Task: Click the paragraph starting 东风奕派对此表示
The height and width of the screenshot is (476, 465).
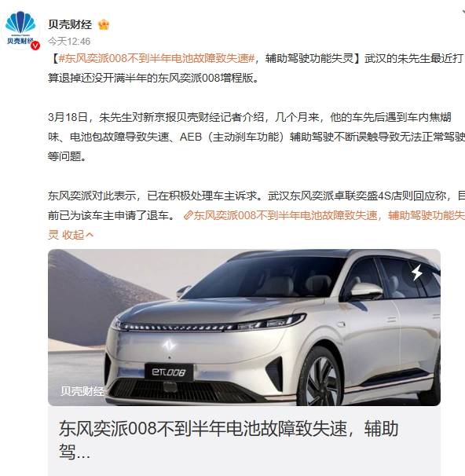Action: (x=256, y=206)
